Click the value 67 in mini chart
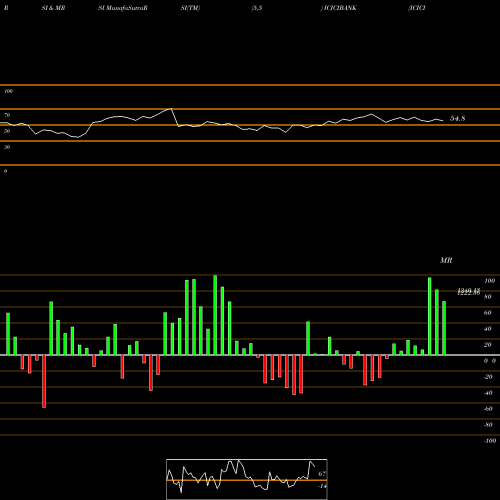500x500 pixels. click(322, 474)
